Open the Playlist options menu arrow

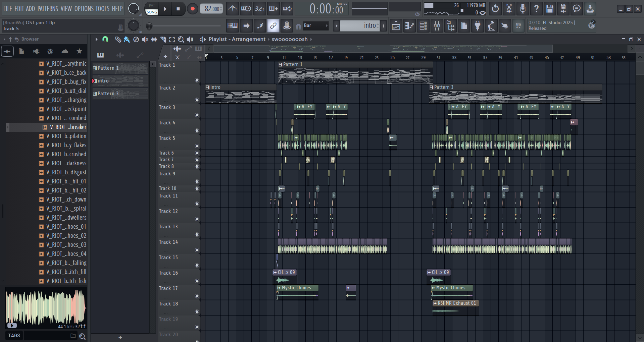coord(96,40)
